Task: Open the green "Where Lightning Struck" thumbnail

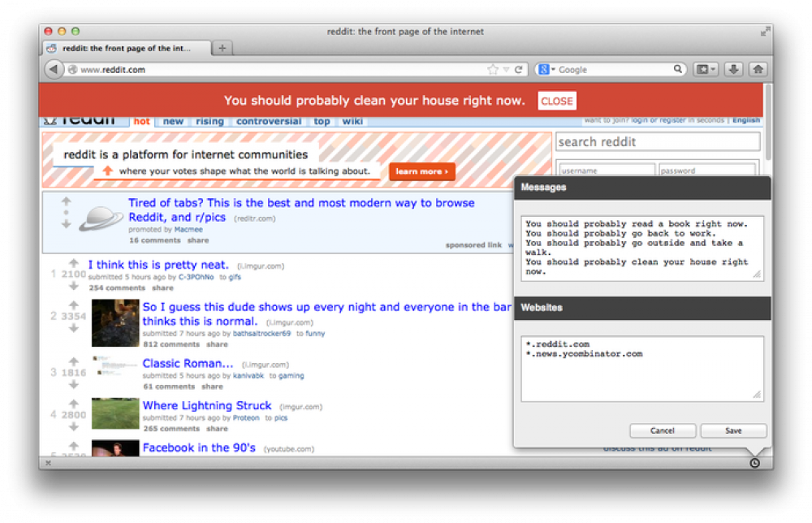Action: [x=115, y=413]
